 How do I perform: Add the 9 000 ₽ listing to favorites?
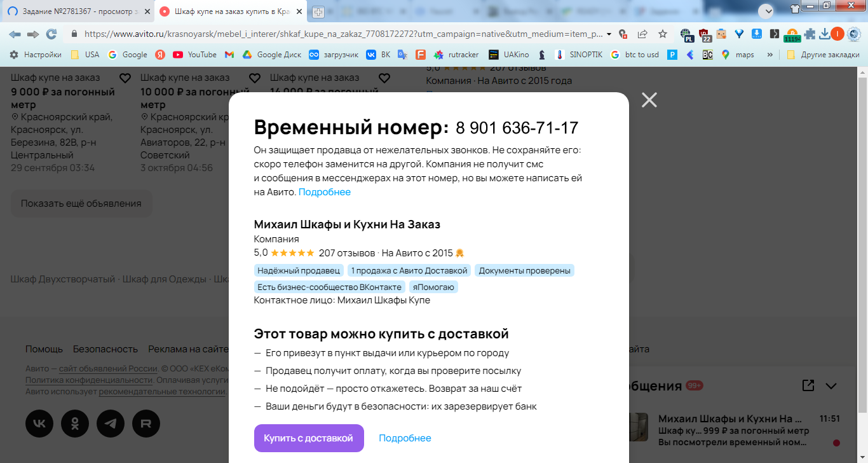pyautogui.click(x=125, y=78)
